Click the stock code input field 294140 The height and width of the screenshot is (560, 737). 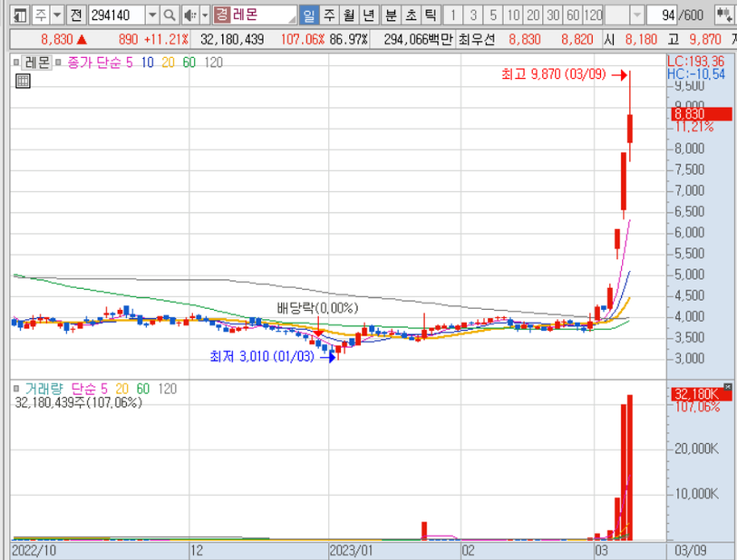pyautogui.click(x=117, y=15)
